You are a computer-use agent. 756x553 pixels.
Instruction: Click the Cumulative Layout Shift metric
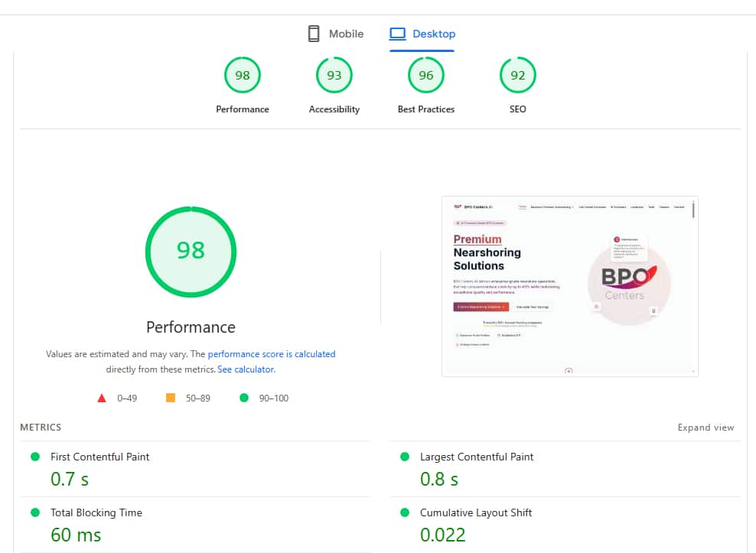(x=475, y=512)
